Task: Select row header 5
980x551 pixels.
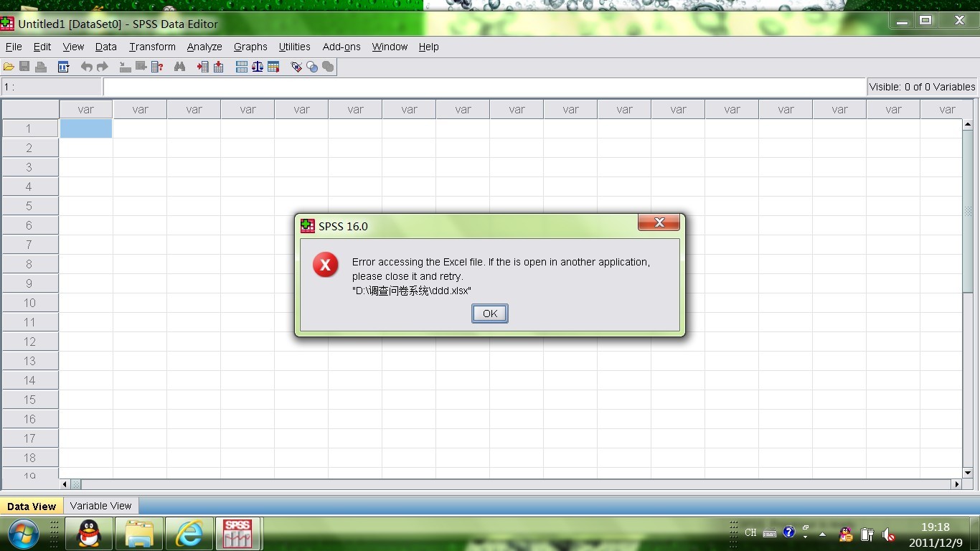Action: 29,206
